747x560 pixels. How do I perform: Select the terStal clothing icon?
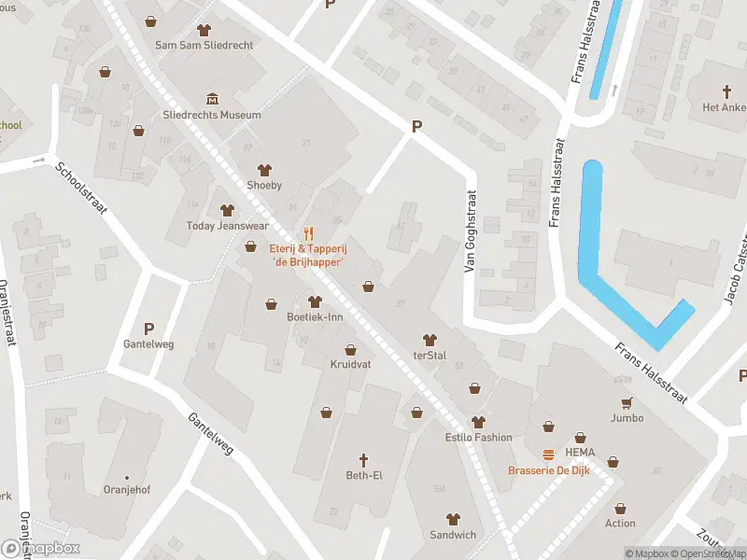pyautogui.click(x=430, y=340)
